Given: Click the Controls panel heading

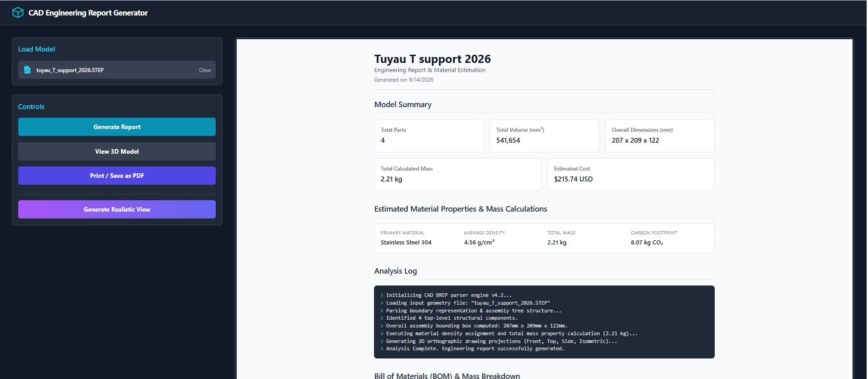Looking at the screenshot, I should point(31,107).
